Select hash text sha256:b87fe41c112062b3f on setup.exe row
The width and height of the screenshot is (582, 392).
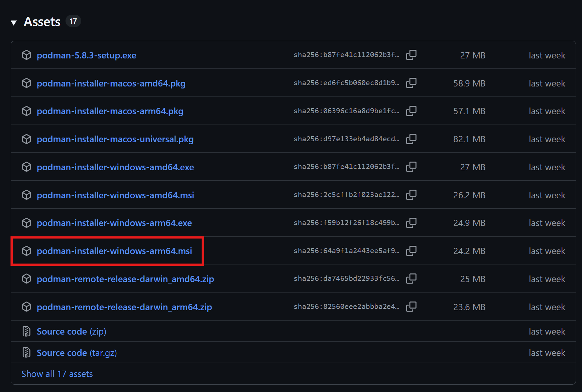coord(347,55)
